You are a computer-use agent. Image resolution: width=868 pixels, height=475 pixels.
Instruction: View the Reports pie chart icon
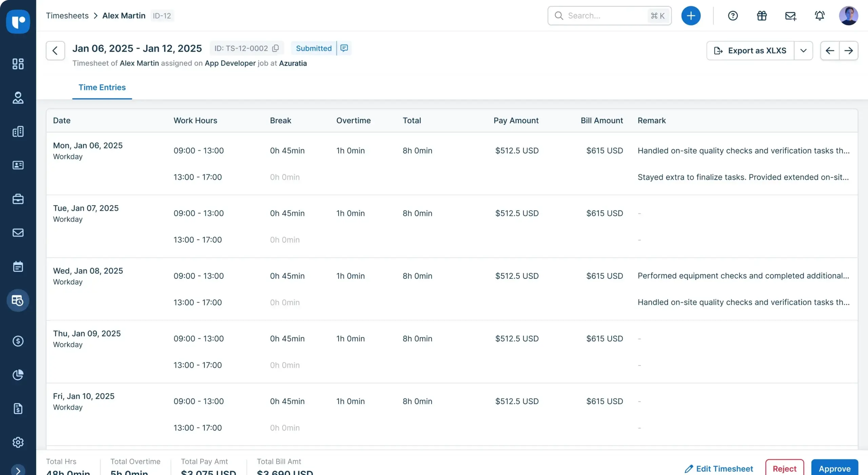pos(18,375)
